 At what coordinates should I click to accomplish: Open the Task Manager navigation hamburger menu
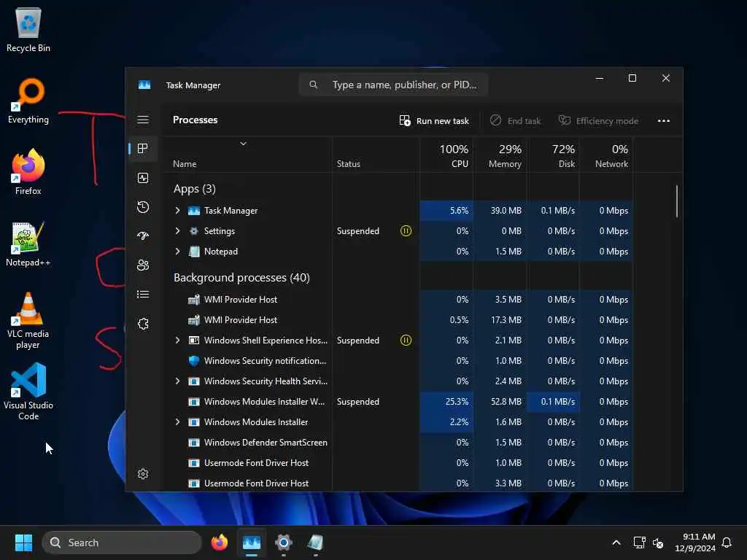click(x=143, y=120)
